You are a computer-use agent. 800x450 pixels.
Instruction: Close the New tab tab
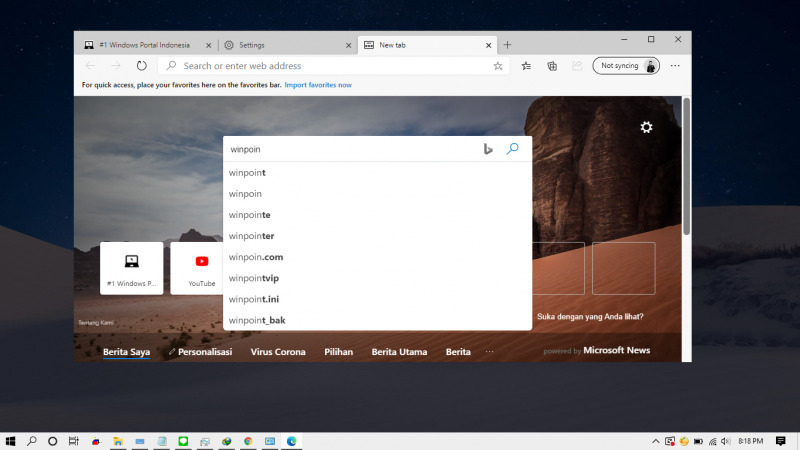[488, 45]
